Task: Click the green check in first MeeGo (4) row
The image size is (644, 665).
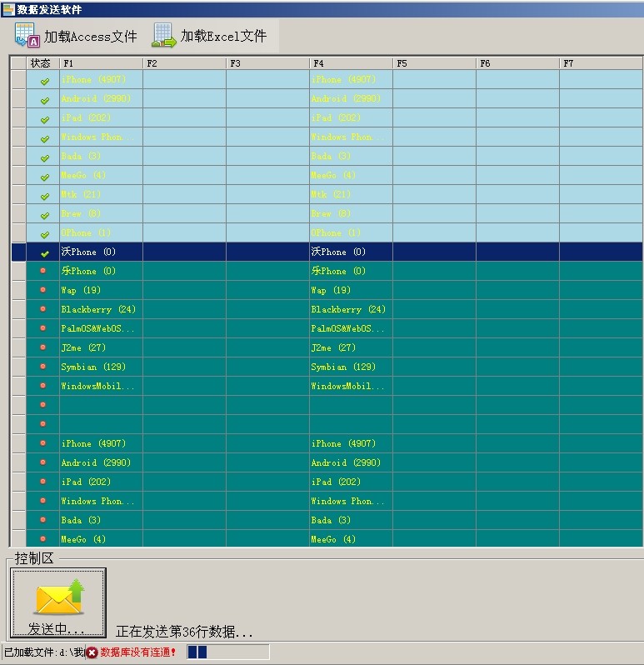Action: point(44,177)
